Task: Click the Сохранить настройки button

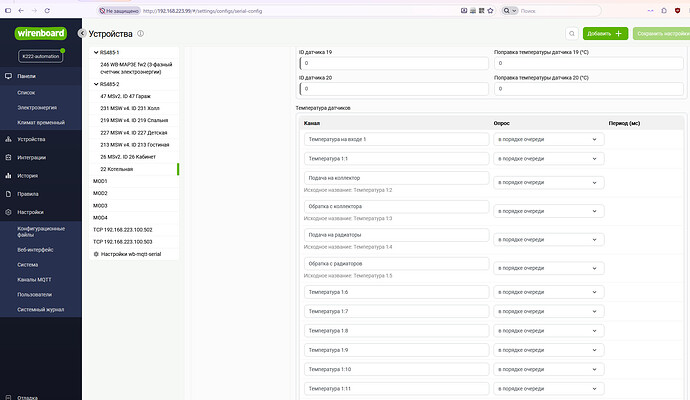Action: click(661, 33)
